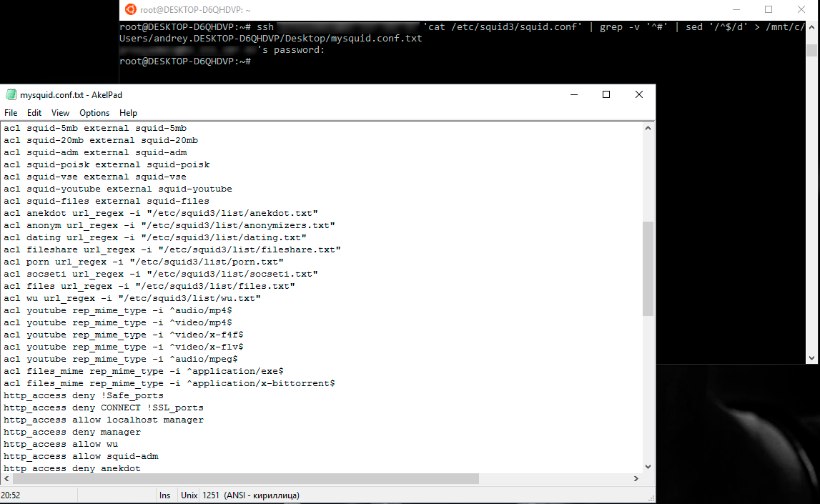Click the socseti.txt url_regex line
The width and height of the screenshot is (820, 504).
(161, 274)
